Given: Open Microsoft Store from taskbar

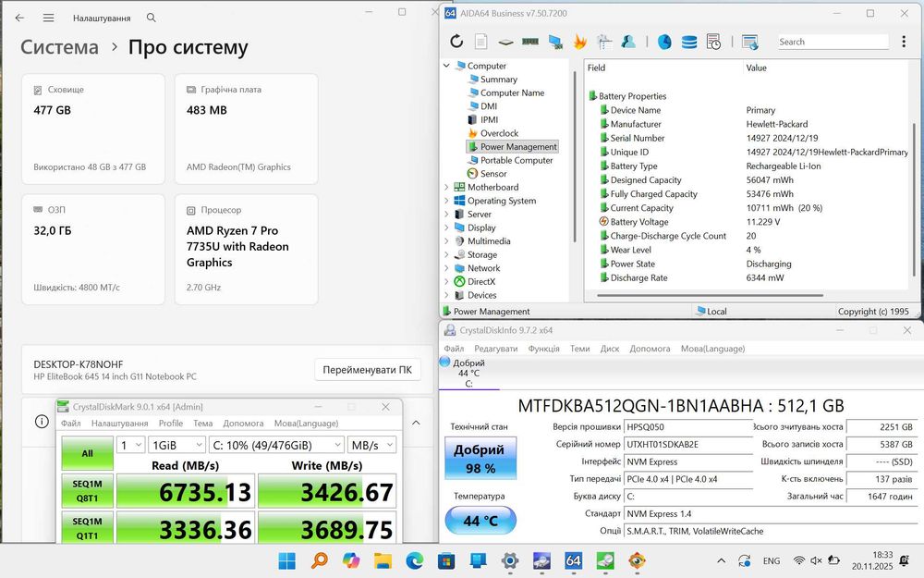Looking at the screenshot, I should click(x=446, y=560).
